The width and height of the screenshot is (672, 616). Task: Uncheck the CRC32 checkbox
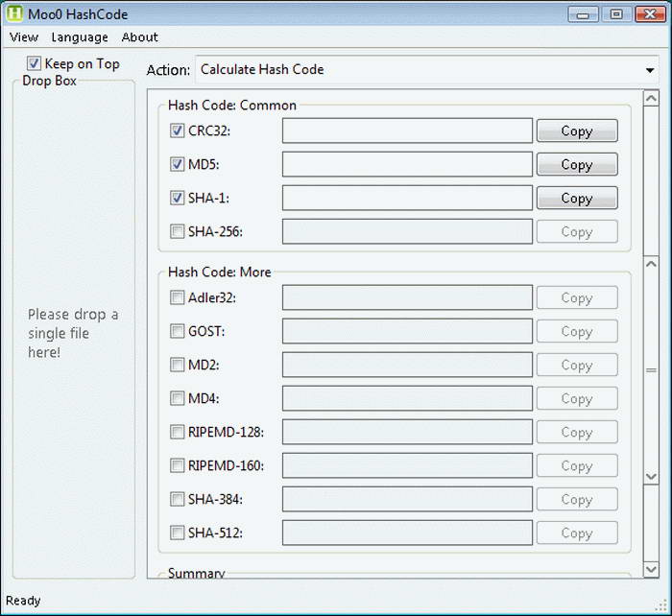click(177, 130)
